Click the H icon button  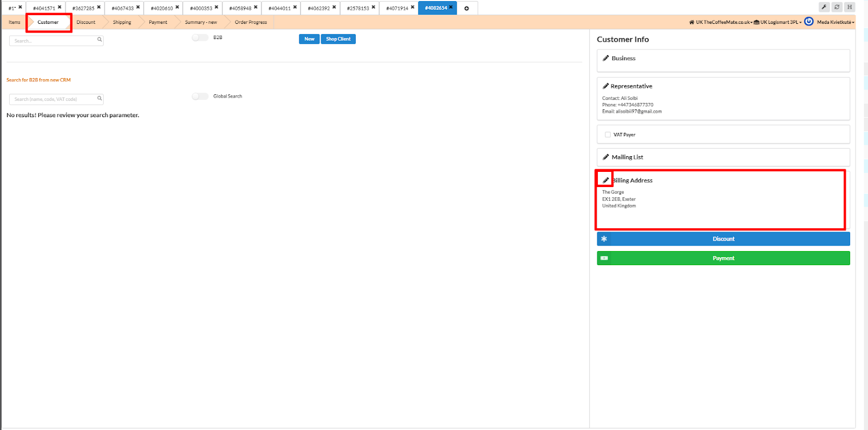click(x=850, y=7)
